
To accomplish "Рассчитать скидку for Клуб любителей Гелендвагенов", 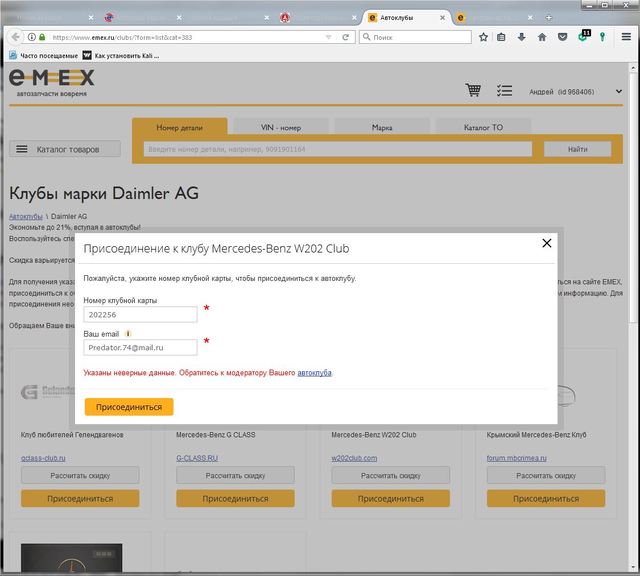I will coord(80,476).
